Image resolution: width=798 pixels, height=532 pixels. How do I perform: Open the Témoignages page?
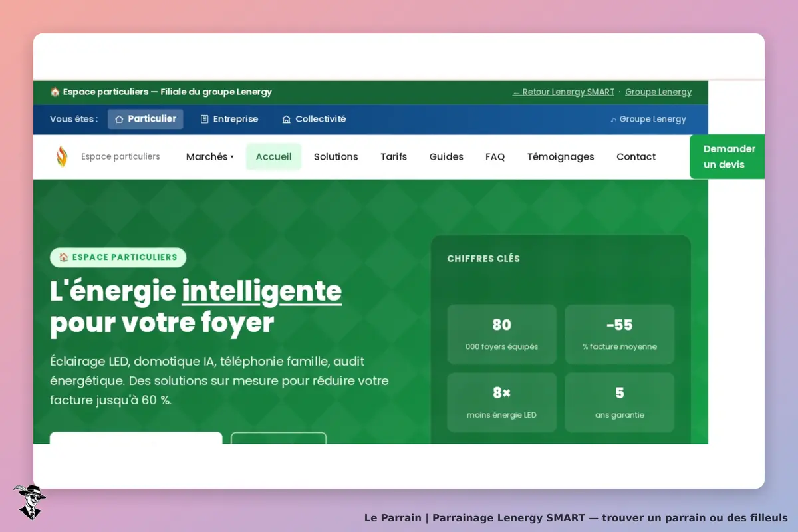point(561,157)
